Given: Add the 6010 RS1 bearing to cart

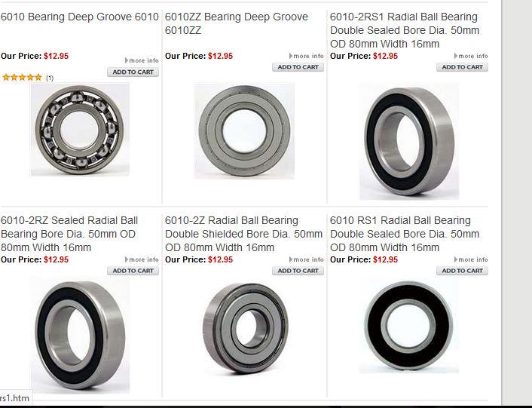Looking at the screenshot, I should (x=462, y=271).
